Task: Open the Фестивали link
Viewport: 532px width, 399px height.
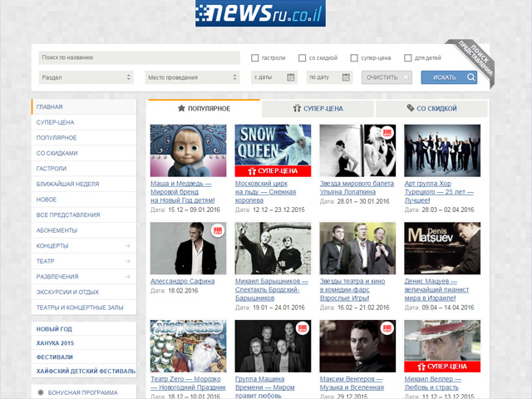Action: 55,357
